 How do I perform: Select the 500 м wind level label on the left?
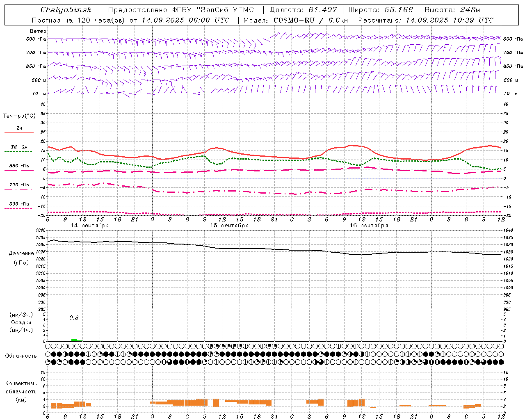(39, 80)
